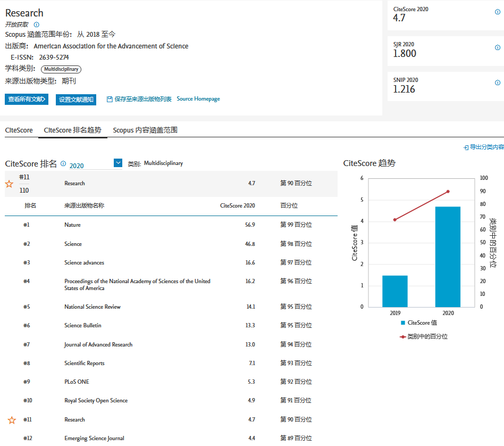Click the export icon before 导出分类内容
Image resolution: width=504 pixels, height=446 pixels.
coord(466,147)
